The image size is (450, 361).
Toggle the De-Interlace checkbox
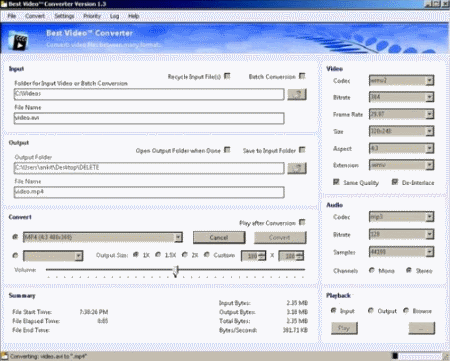[x=395, y=182]
